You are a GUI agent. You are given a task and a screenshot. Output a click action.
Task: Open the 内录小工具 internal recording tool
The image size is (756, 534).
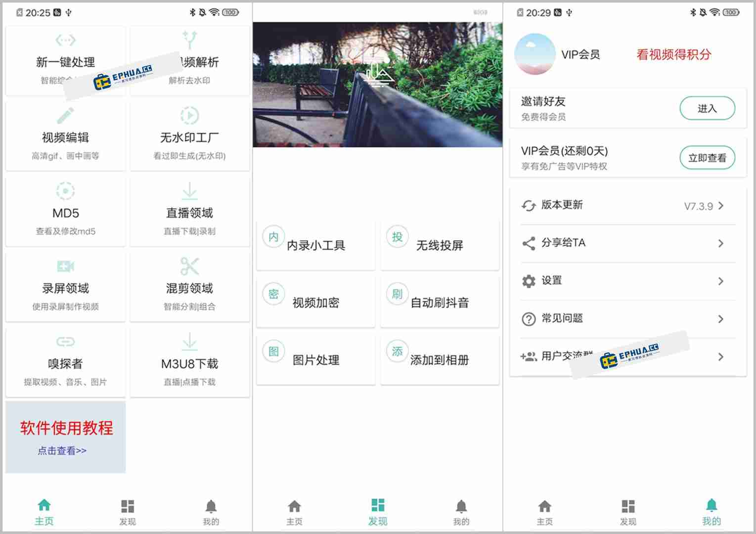[315, 244]
